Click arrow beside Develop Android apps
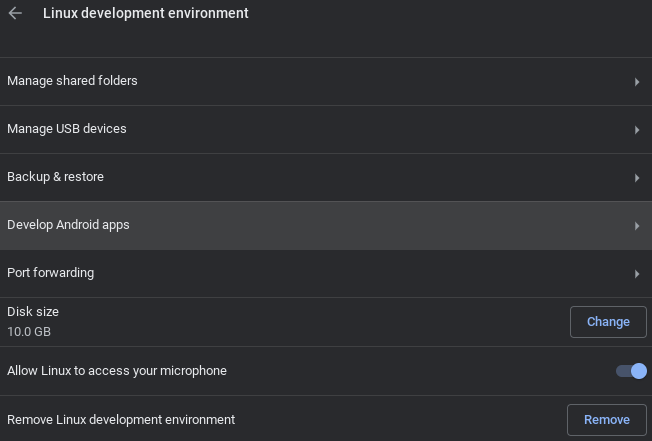This screenshot has width=652, height=441. pos(637,226)
